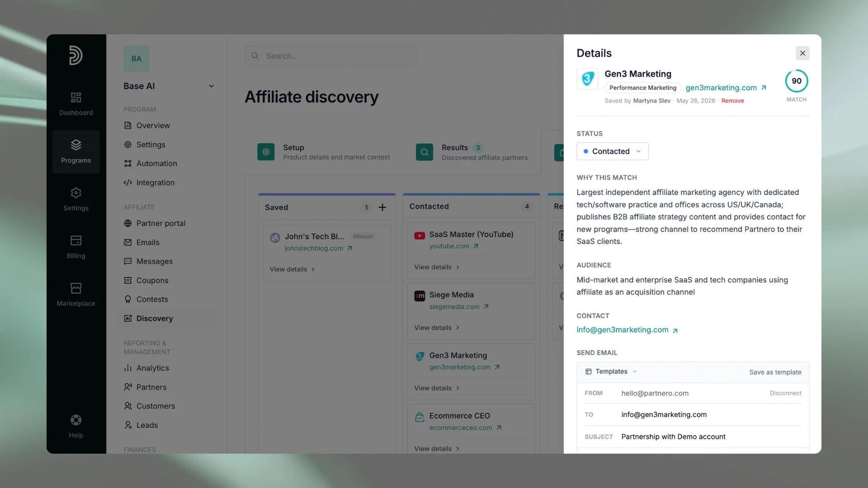Image resolution: width=868 pixels, height=488 pixels.
Task: Open gen3marketing.com link on Contacted card
Action: [x=464, y=367]
